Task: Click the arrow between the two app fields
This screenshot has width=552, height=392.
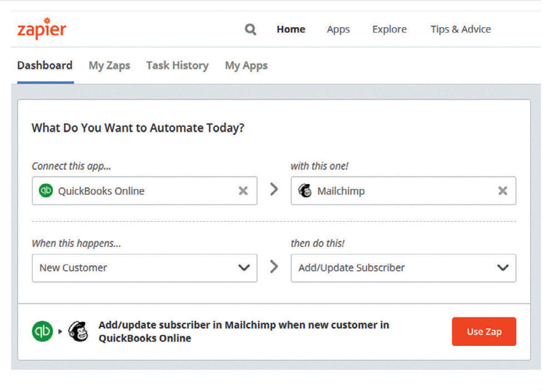Action: (274, 190)
